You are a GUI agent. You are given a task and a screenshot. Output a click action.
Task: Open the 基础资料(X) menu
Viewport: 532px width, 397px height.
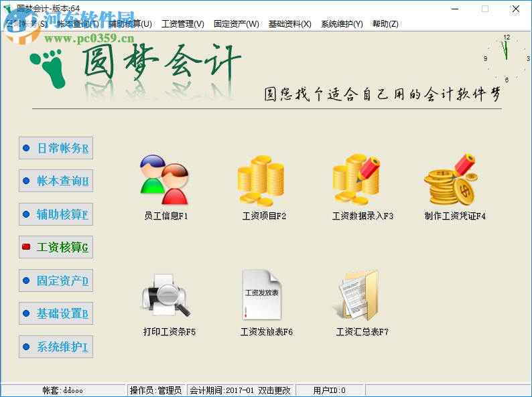point(289,24)
